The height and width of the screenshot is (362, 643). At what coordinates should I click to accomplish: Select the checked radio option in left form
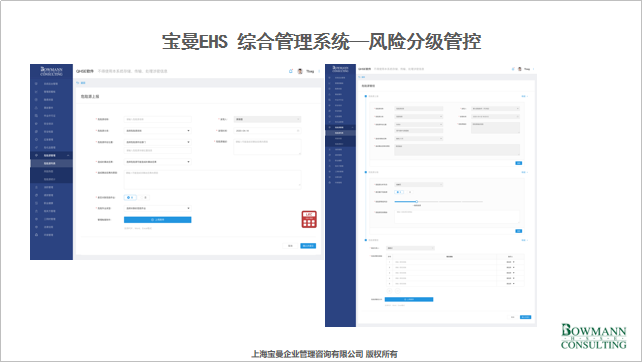click(130, 197)
